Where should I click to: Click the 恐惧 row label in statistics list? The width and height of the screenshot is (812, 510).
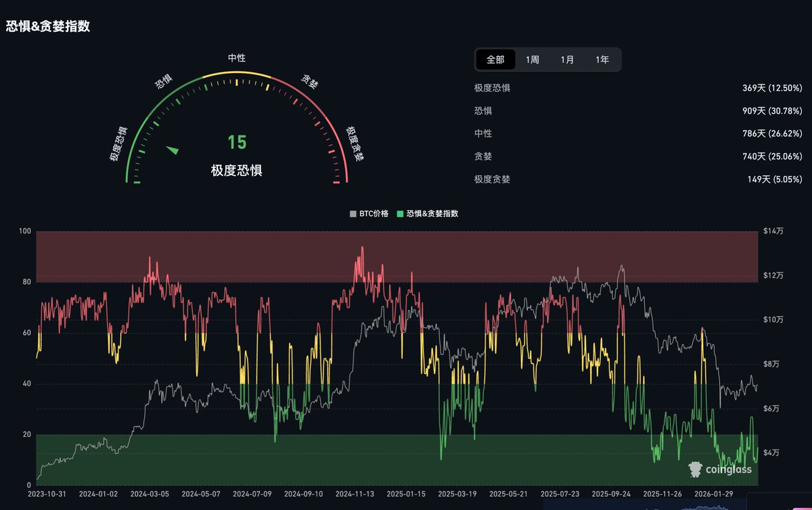(x=483, y=111)
